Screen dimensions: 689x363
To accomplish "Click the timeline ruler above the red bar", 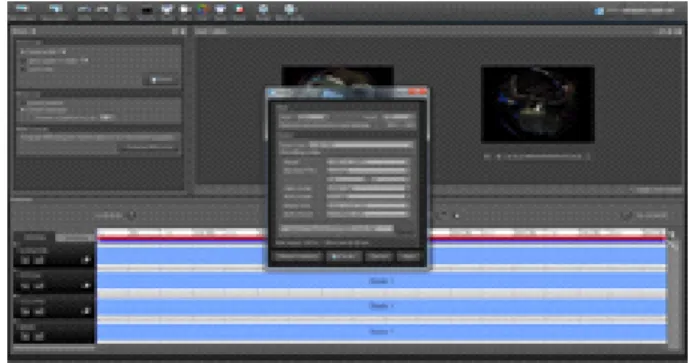I will click(381, 232).
